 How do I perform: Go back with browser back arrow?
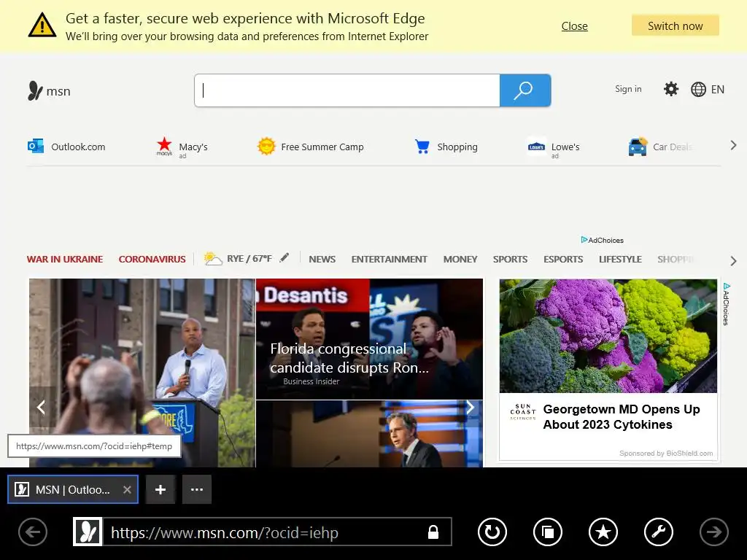[x=33, y=532]
